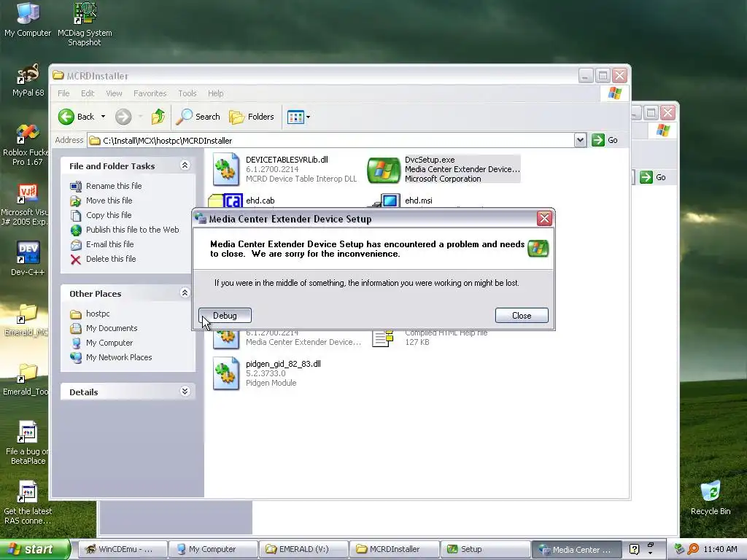Open the Start menu
Viewport: 747px width, 560px height.
(34, 549)
